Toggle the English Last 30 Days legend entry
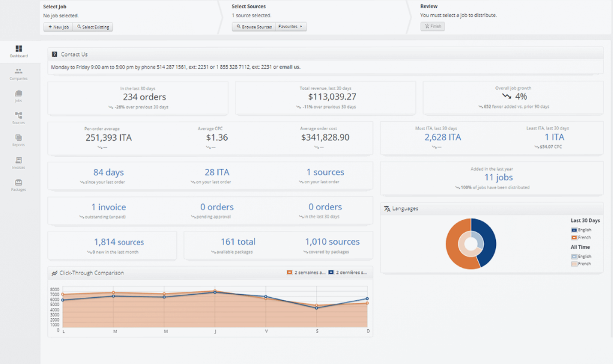This screenshot has width=613, height=364. [x=581, y=230]
